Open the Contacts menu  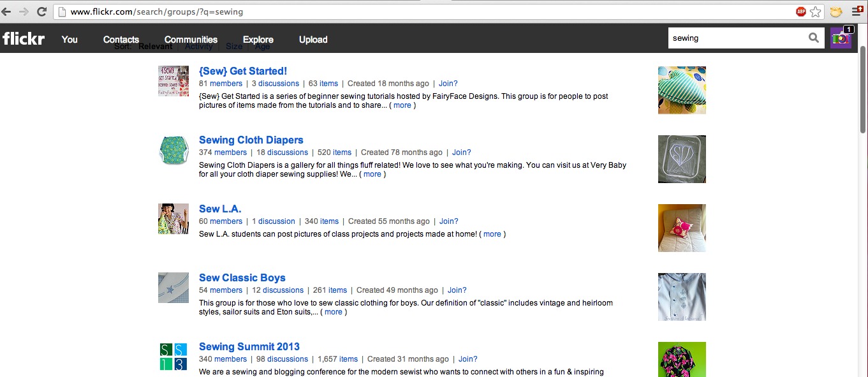pos(121,40)
